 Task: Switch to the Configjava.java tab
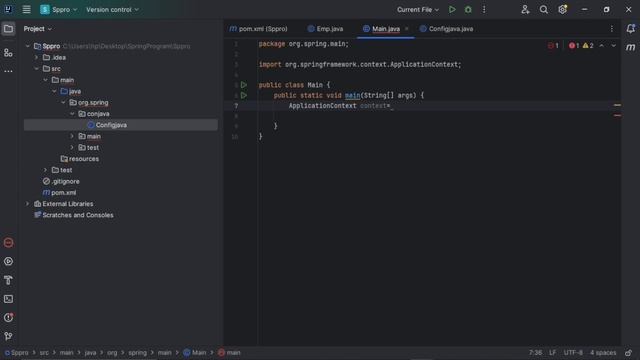pos(447,29)
